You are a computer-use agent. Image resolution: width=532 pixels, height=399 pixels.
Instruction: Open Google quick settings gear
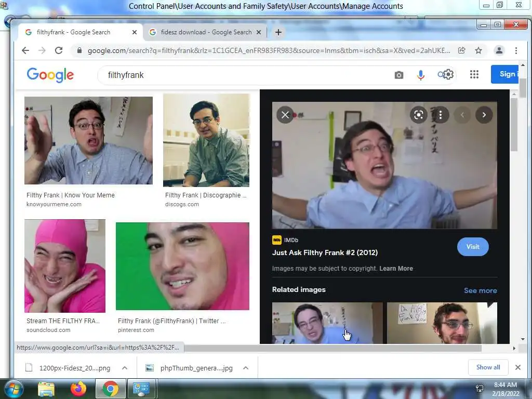(448, 74)
